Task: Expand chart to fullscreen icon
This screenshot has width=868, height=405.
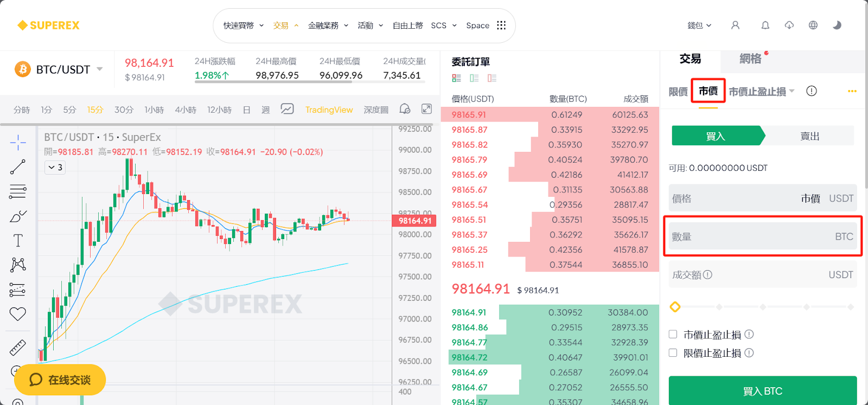Action: pyautogui.click(x=427, y=109)
